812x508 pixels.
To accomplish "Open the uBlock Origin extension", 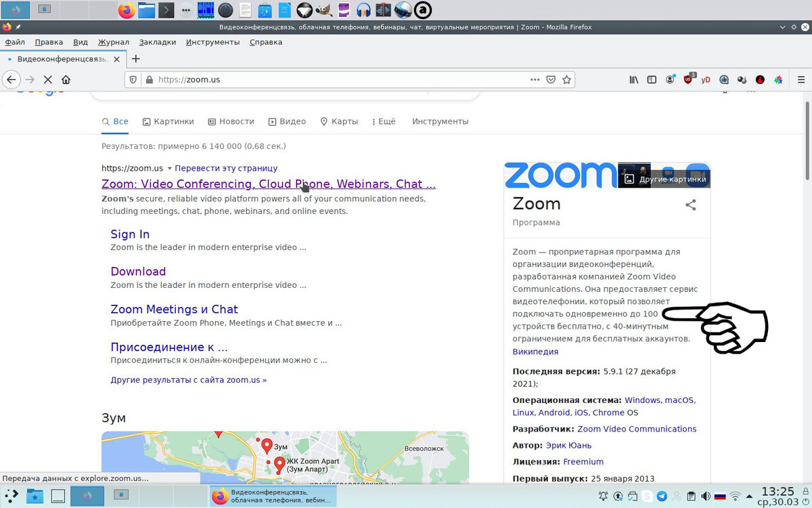I will 688,79.
